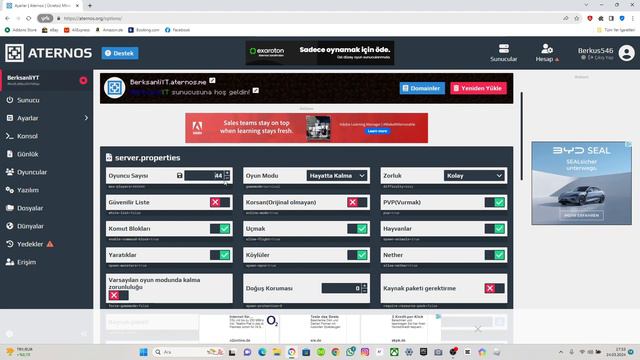Click the Aternos logo icon
Screen dimensions: 640x360
[15, 53]
